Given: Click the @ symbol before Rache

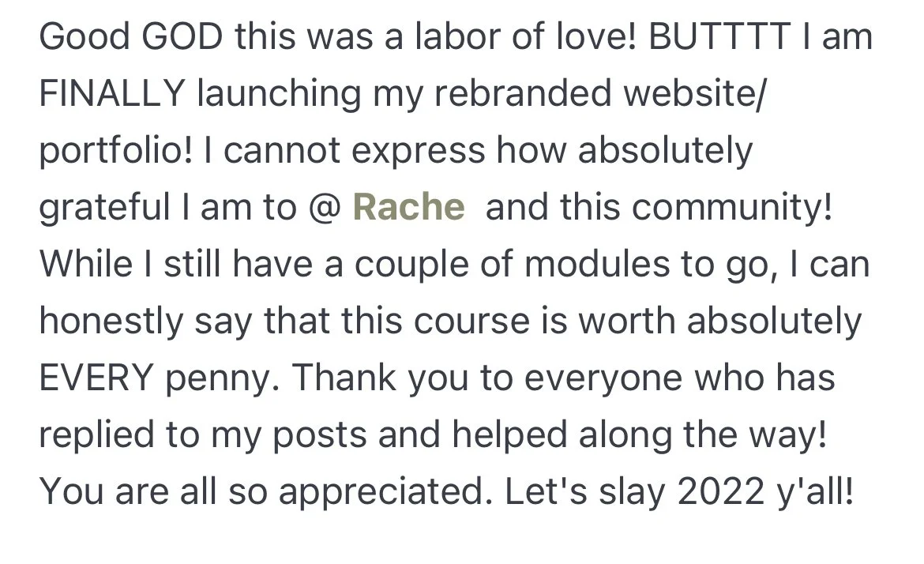Looking at the screenshot, I should 324,208.
